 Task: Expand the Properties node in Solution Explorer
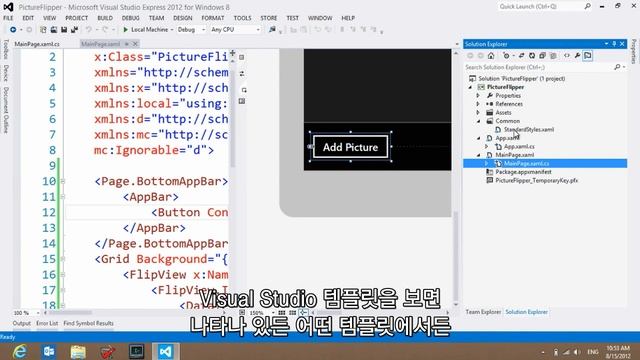click(478, 96)
